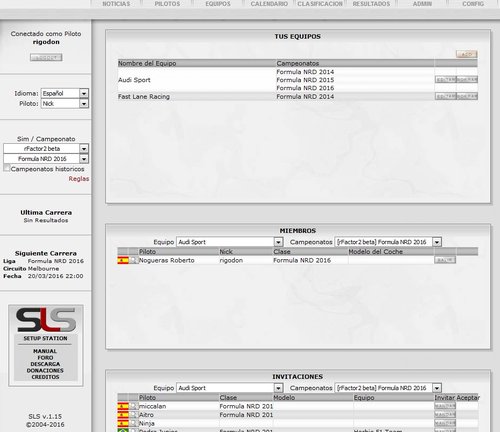Go to the CALENDARIO tab
This screenshot has width=500, height=432.
[x=269, y=4]
